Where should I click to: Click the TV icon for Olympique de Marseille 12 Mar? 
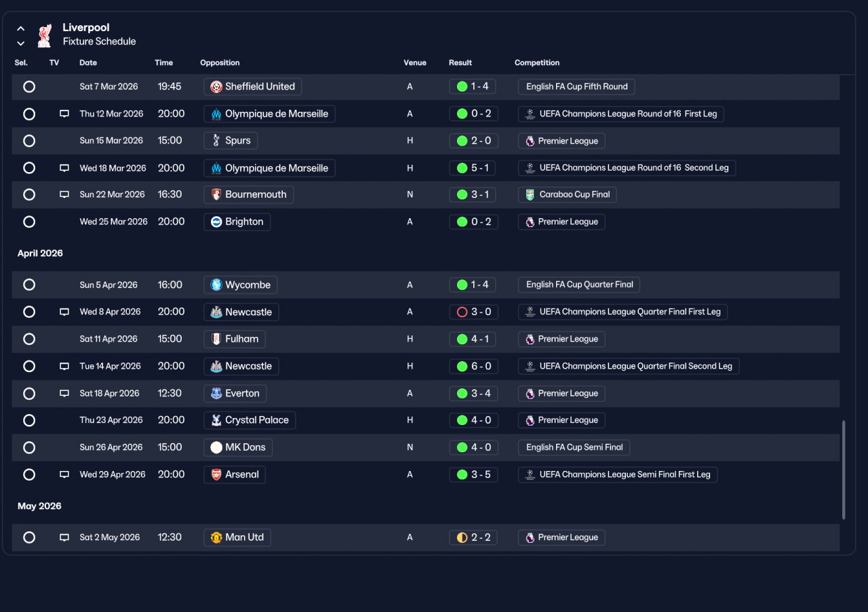point(64,114)
